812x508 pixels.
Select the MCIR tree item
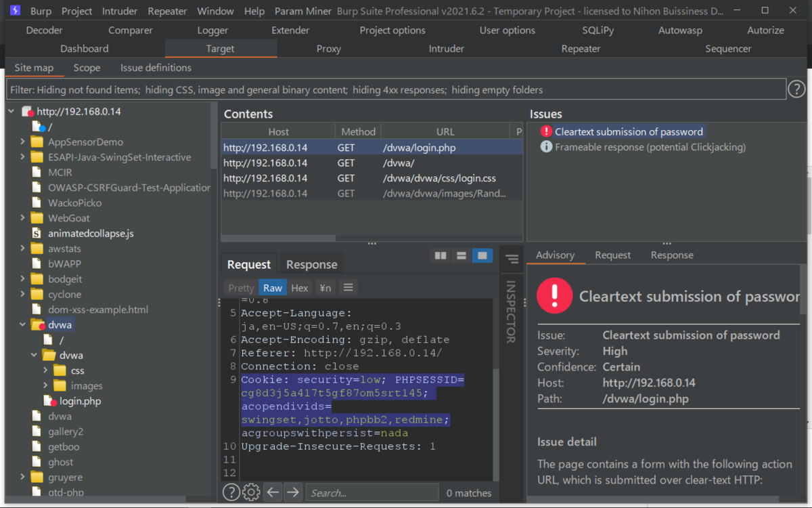[x=60, y=172]
